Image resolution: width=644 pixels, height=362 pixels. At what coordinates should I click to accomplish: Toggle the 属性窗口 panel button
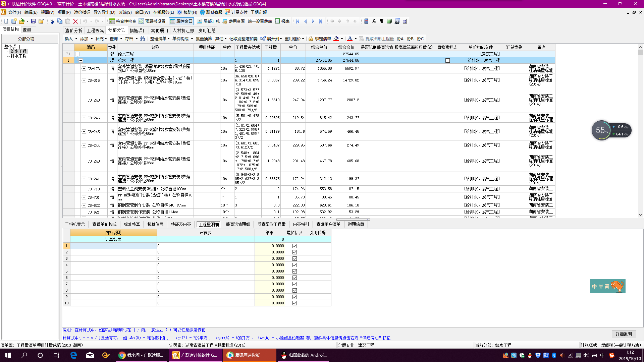(181, 21)
